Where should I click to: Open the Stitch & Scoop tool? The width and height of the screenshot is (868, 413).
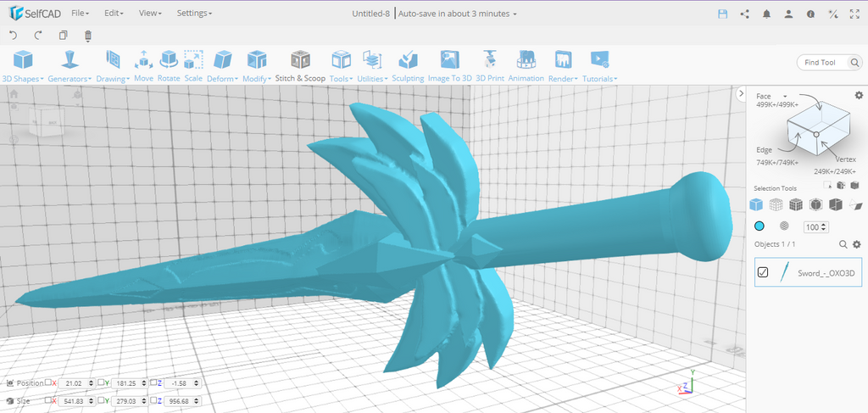point(300,66)
